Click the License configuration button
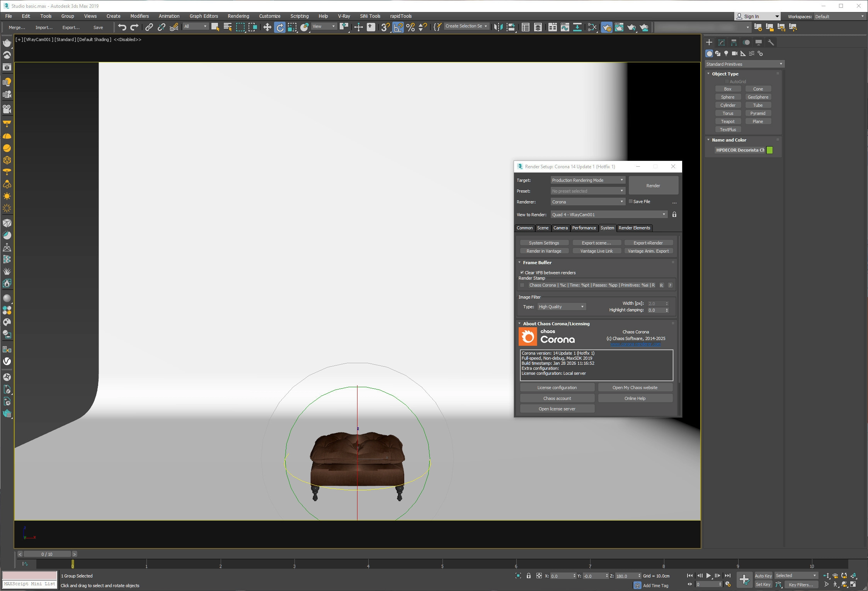Viewport: 868px width, 591px height. 557,388
